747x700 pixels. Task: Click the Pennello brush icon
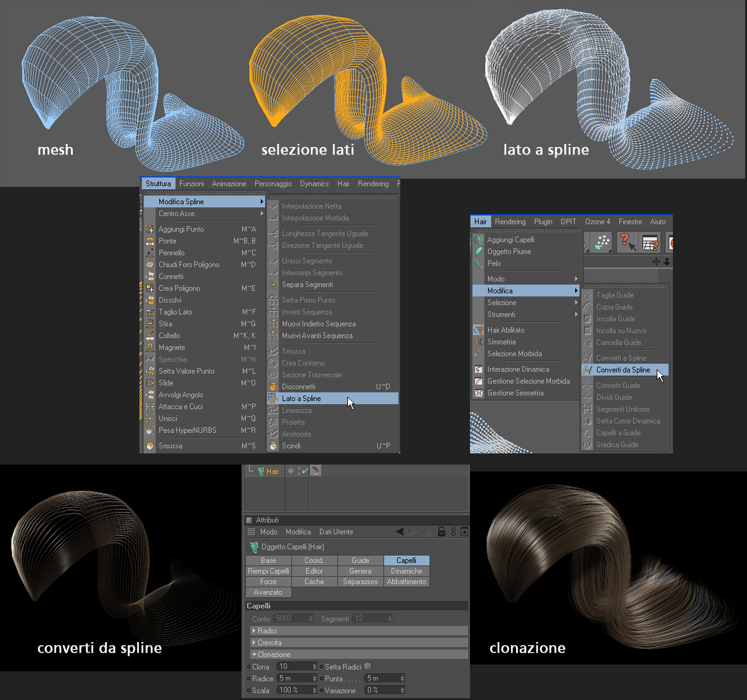click(150, 253)
